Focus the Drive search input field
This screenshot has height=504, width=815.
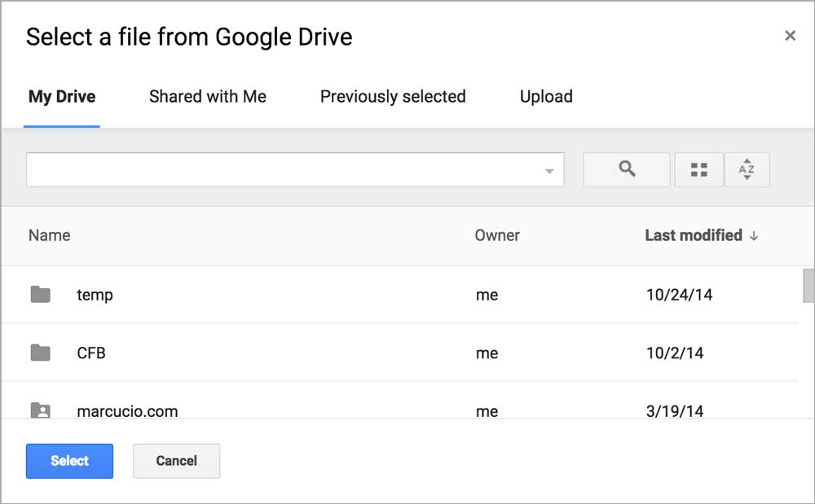295,169
